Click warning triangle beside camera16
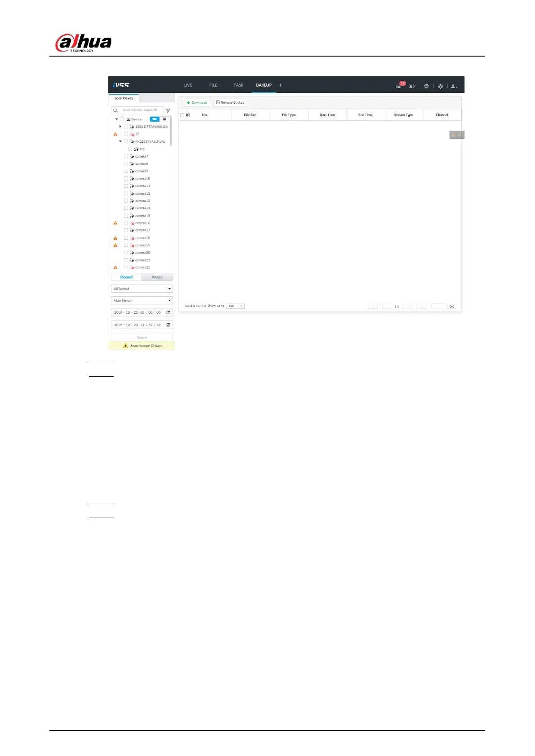 point(115,223)
